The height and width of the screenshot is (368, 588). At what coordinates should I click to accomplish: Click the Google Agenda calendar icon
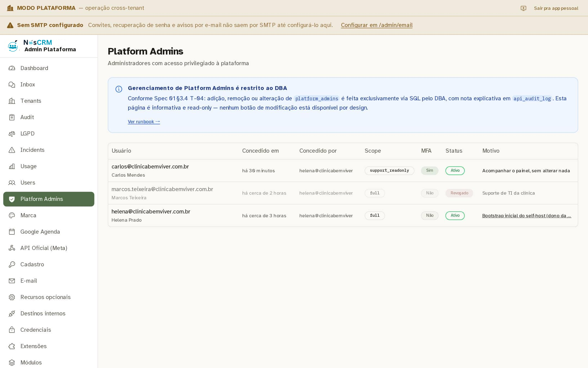12,232
